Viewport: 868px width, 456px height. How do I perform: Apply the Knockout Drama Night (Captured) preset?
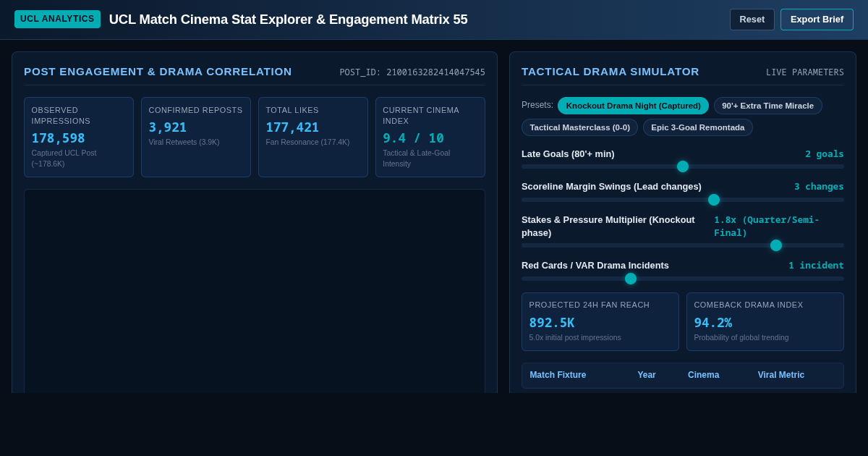pyautogui.click(x=633, y=106)
